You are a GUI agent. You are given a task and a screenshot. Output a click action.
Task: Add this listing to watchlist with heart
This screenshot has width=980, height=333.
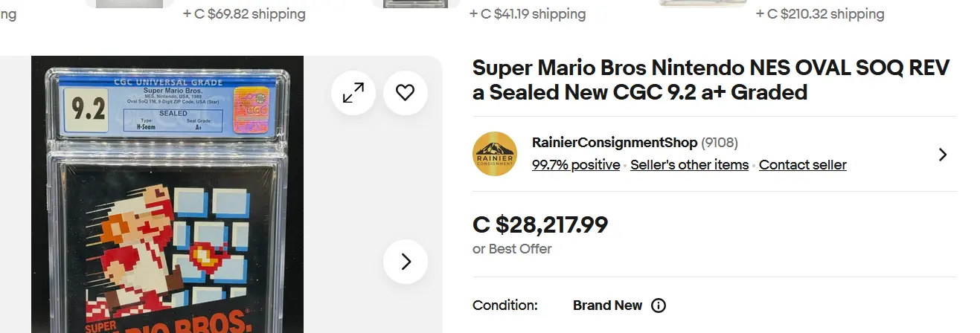[405, 93]
